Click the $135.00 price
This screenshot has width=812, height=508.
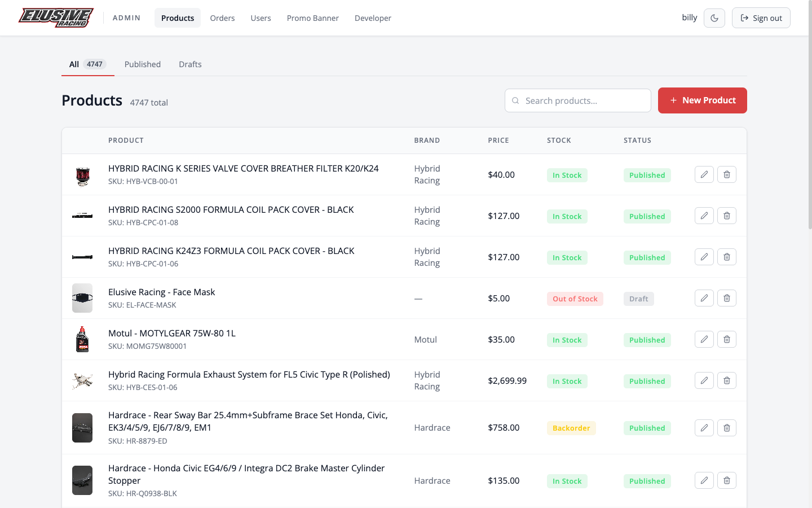(x=504, y=480)
